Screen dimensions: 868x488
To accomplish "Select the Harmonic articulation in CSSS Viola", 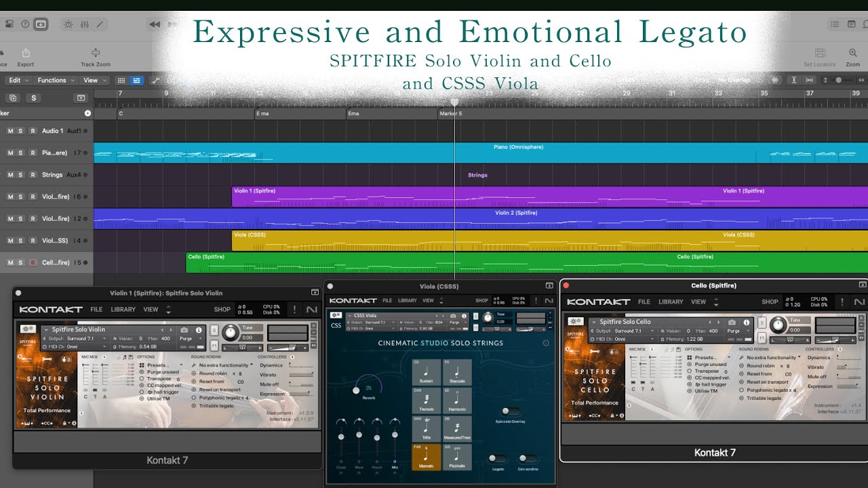I will 457,401.
